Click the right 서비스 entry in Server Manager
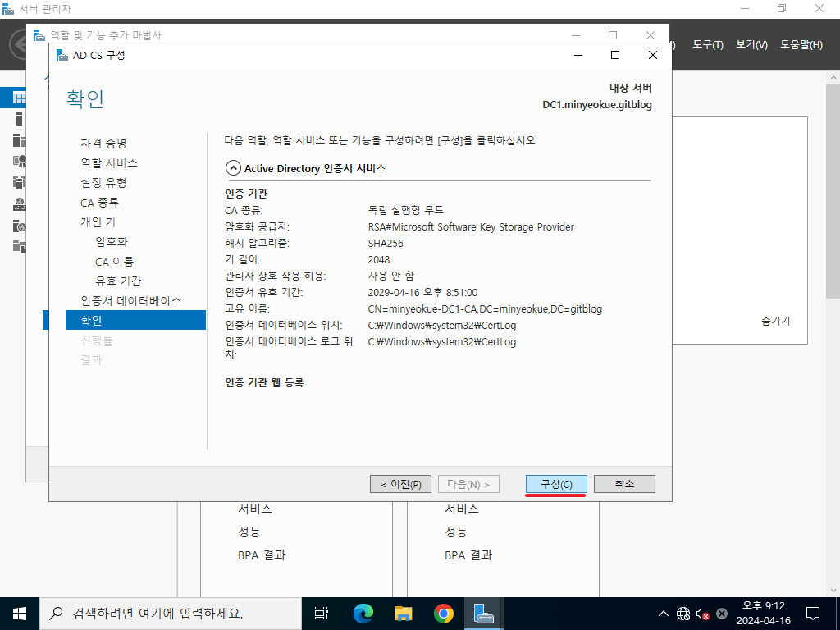The width and height of the screenshot is (840, 630). pos(461,509)
